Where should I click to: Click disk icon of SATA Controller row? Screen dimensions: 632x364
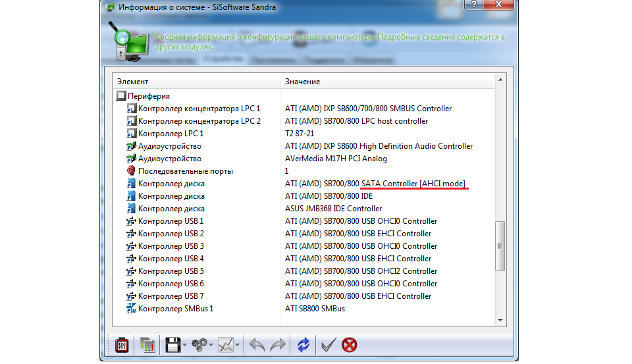pos(131,184)
